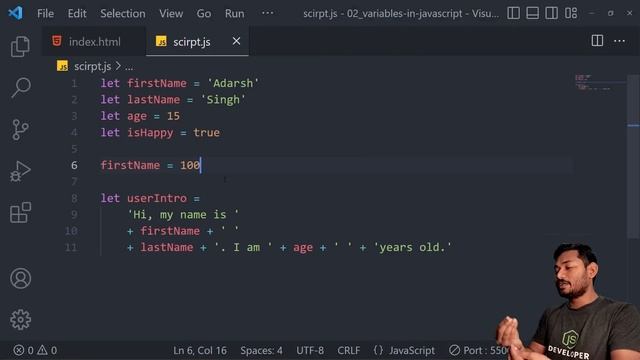Click lastName on line 11
This screenshot has width=640, height=360.
point(167,247)
